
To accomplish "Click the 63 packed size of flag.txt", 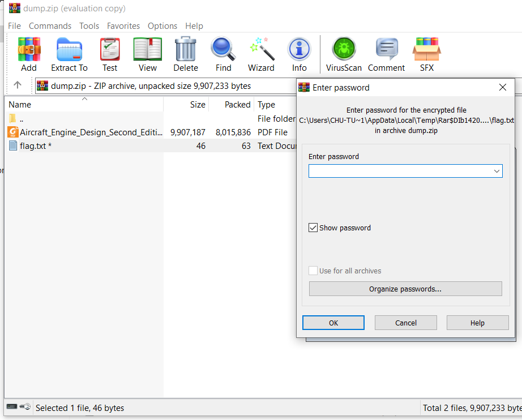I will pos(246,146).
